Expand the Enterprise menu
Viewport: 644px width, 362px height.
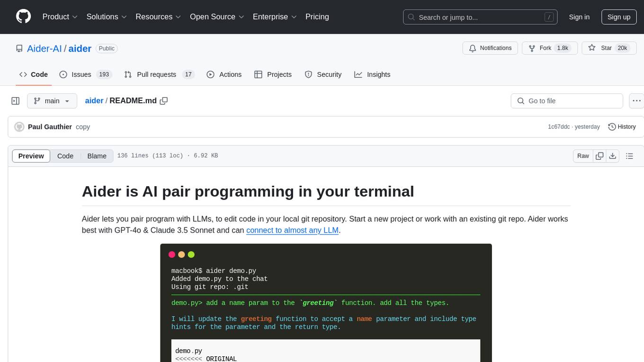(x=275, y=17)
